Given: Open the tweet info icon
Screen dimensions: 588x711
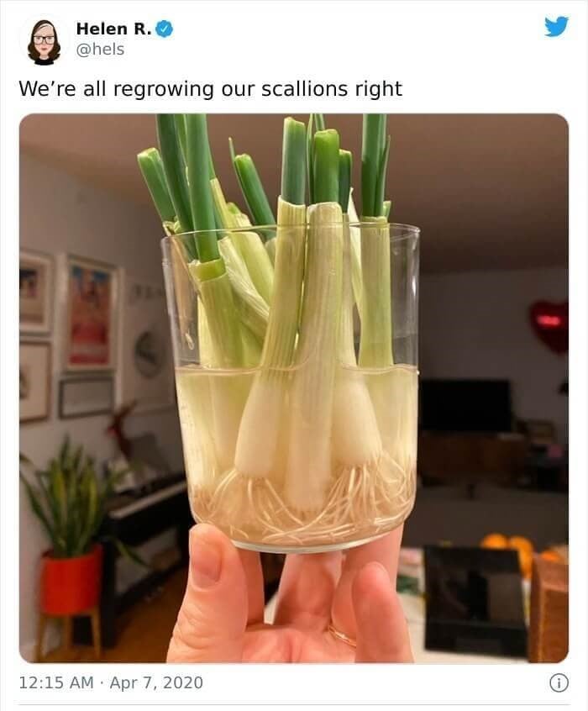Looking at the screenshot, I should point(559,682).
